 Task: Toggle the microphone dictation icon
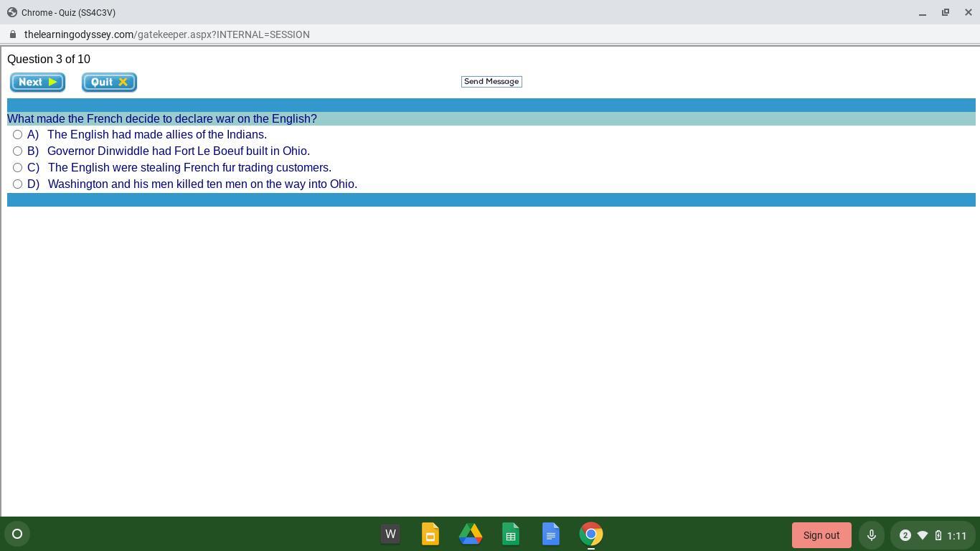click(x=871, y=535)
